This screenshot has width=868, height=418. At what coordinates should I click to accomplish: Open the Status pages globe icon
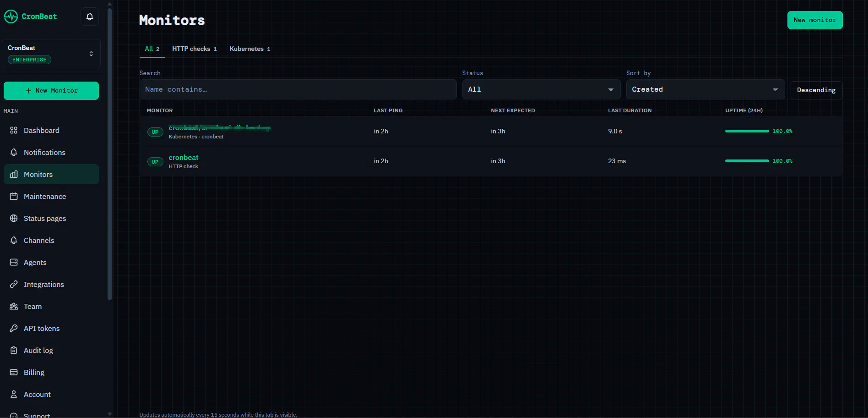click(14, 218)
